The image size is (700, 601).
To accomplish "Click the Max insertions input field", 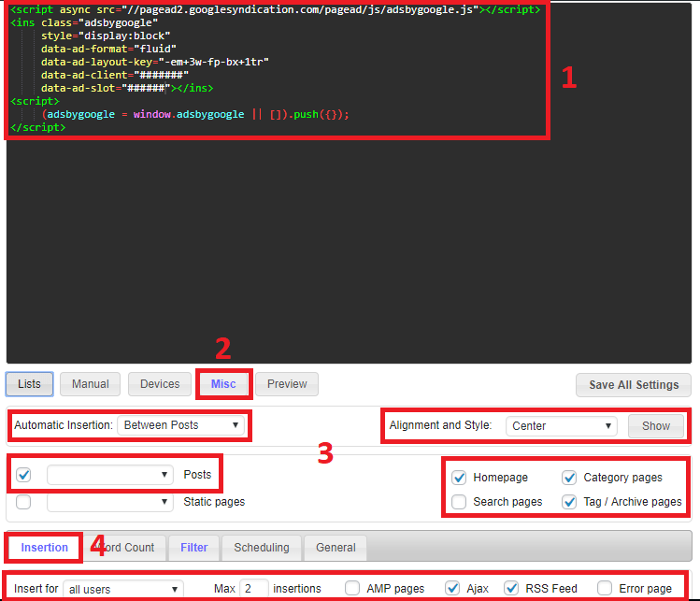I will 253,589.
